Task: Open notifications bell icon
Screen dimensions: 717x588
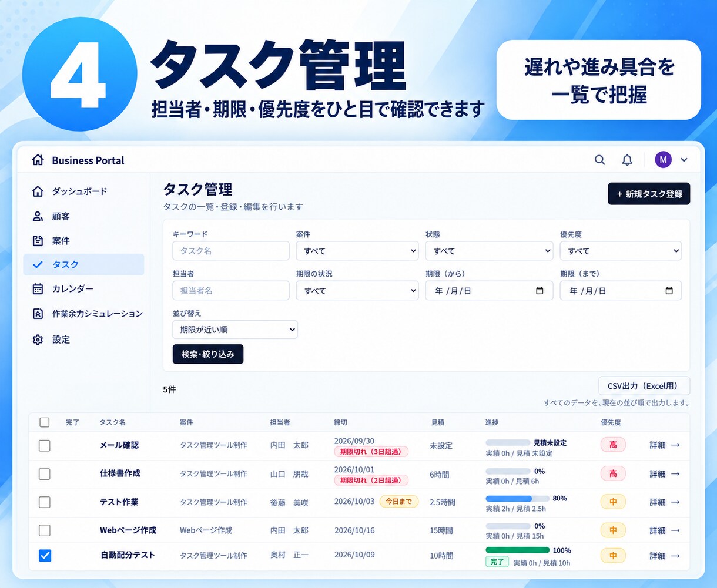Action: [627, 160]
